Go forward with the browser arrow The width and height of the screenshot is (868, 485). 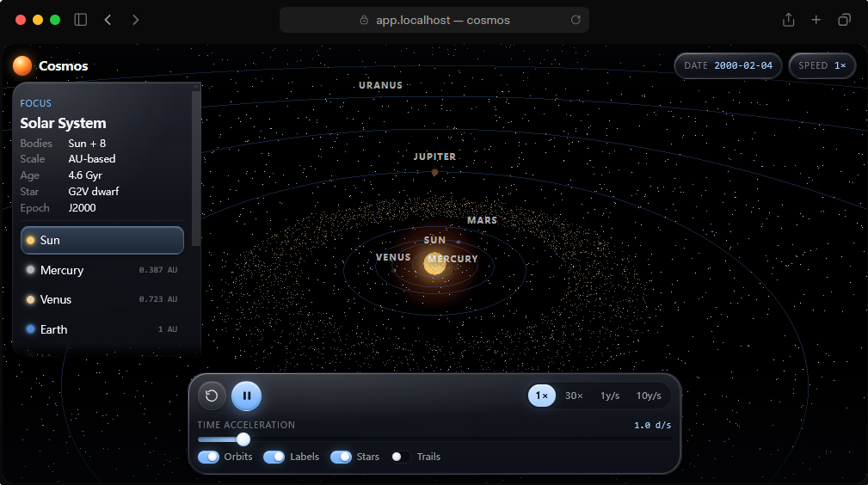pos(136,20)
